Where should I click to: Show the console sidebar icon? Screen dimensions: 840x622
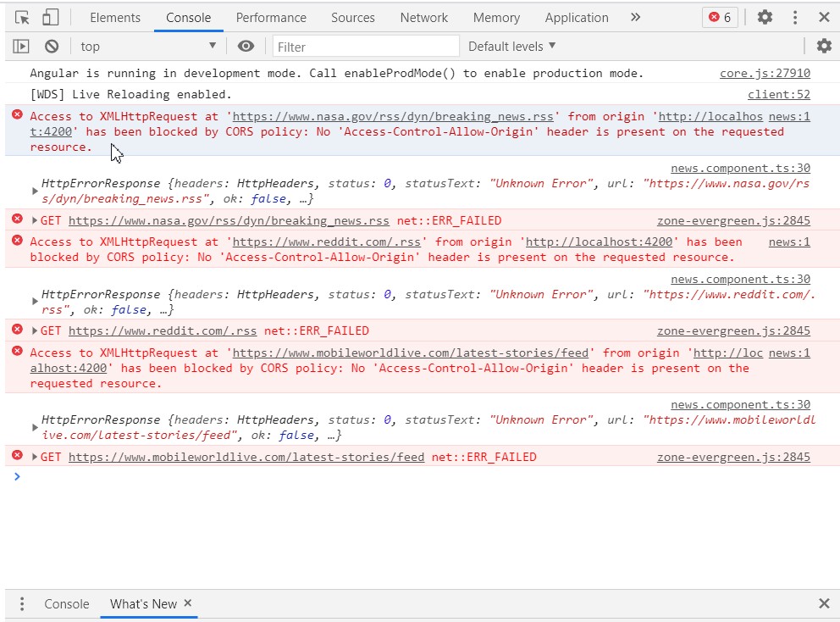(x=21, y=47)
